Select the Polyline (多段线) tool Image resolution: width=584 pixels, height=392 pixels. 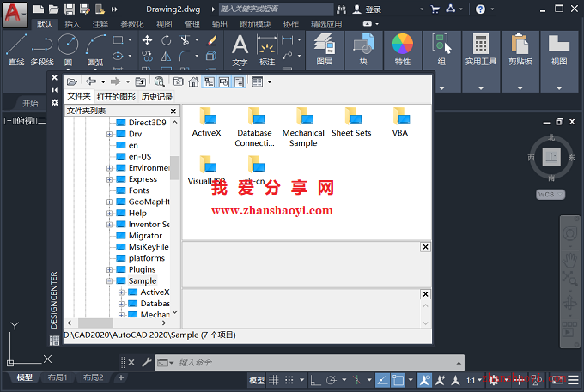point(42,50)
